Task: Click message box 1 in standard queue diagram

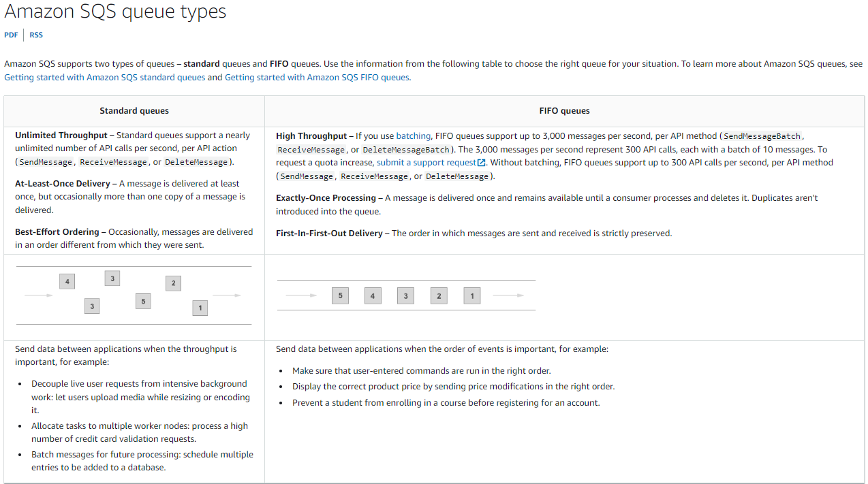Action: pos(200,308)
